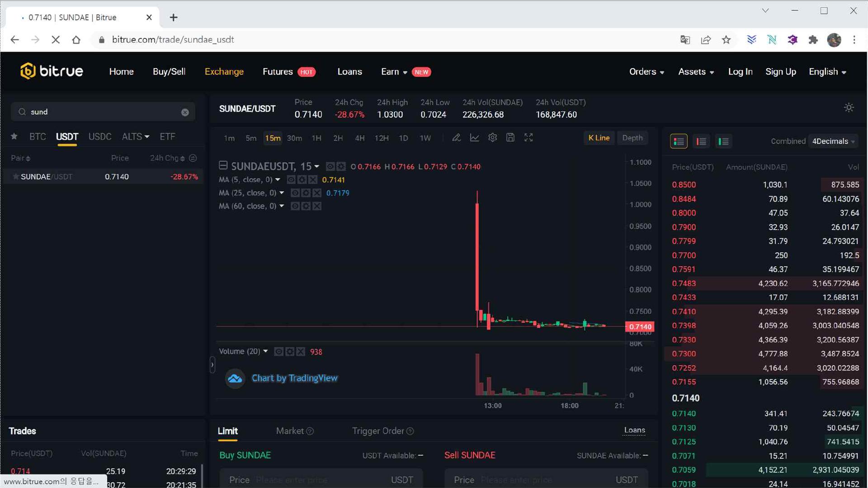Select the 1D chart interval
Screen dimensions: 868x488
403,138
